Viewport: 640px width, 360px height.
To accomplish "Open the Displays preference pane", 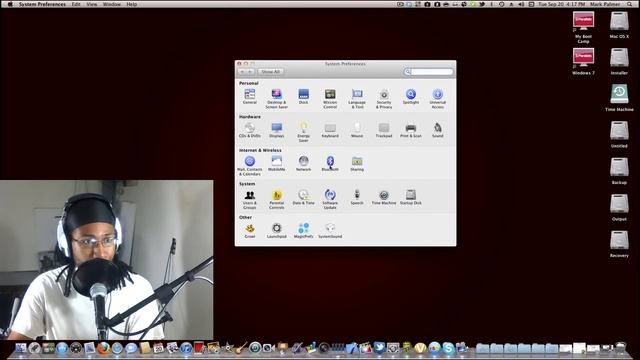I will (x=276, y=130).
